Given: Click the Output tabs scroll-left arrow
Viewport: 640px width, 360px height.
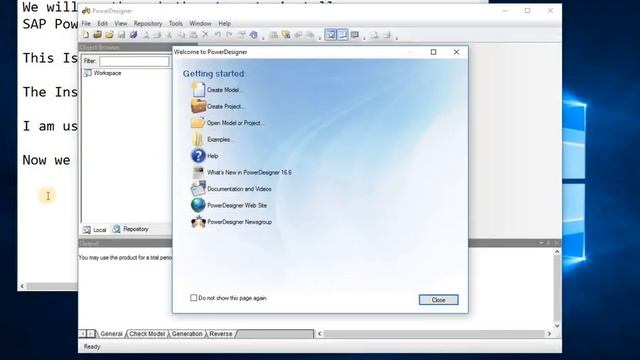Looking at the screenshot, I should 83,334.
